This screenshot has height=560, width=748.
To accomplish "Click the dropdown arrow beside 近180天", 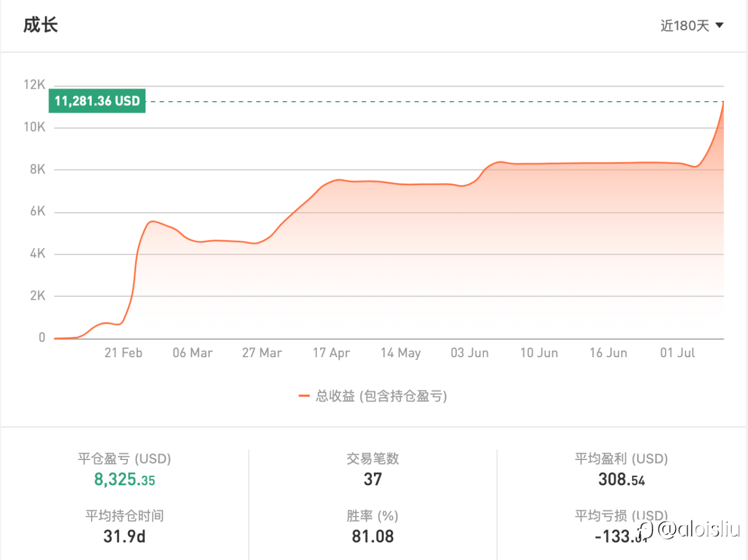I will [x=719, y=26].
